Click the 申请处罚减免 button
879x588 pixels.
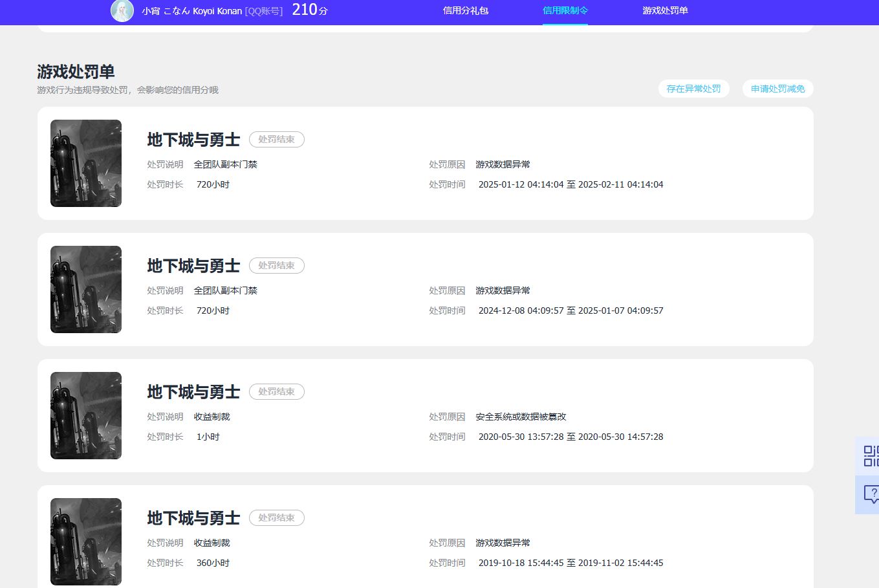click(777, 89)
